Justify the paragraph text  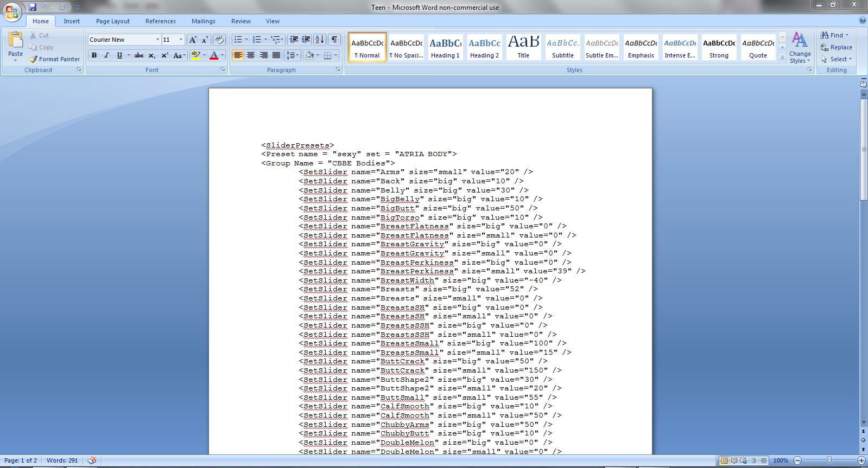pyautogui.click(x=276, y=55)
